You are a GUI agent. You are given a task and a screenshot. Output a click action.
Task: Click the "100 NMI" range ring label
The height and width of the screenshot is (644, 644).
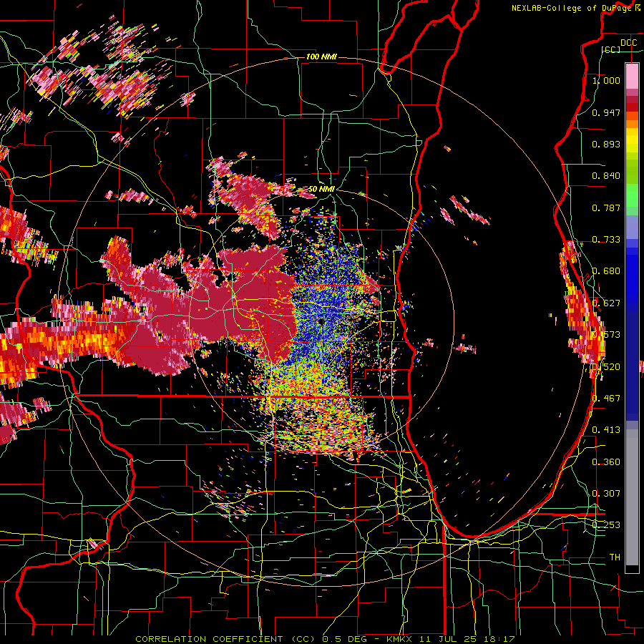[x=321, y=57]
